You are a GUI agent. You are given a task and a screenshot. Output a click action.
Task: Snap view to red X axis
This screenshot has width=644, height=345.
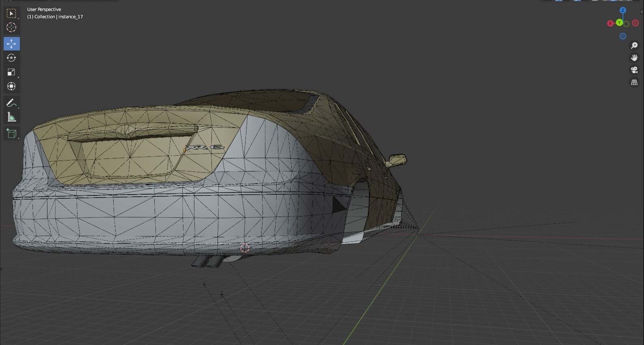(610, 24)
